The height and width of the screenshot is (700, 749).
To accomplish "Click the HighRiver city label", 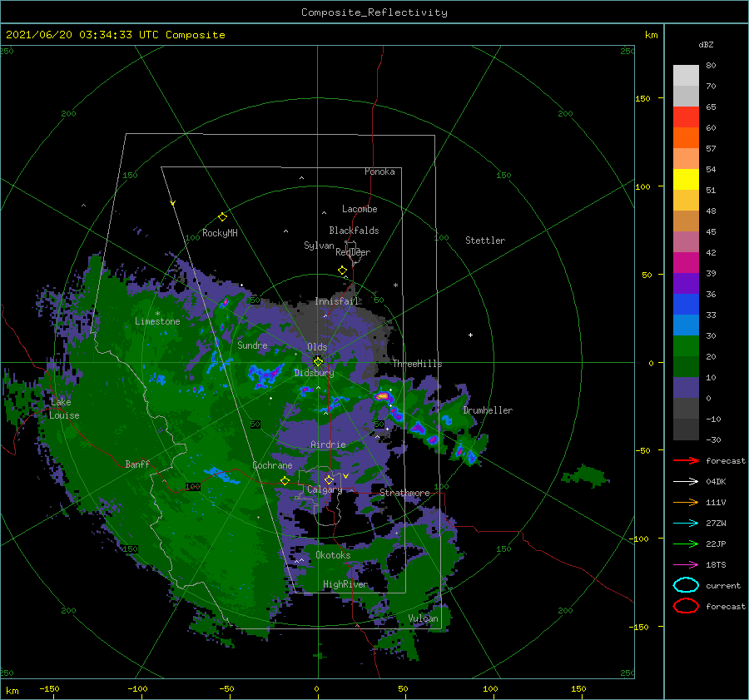I will [345, 584].
